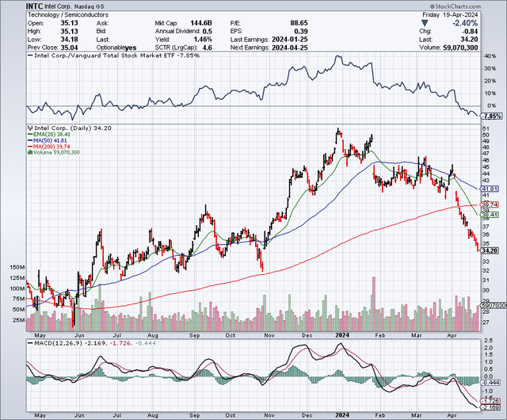
Task: Click the 34.20 last price tag on the axis
Action: click(490, 250)
